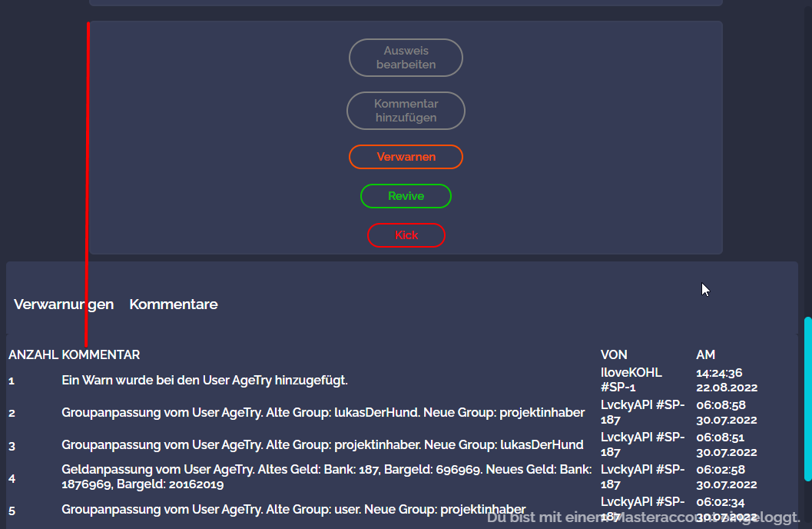The width and height of the screenshot is (812, 529).
Task: Open the Kommentare tab
Action: coord(174,304)
